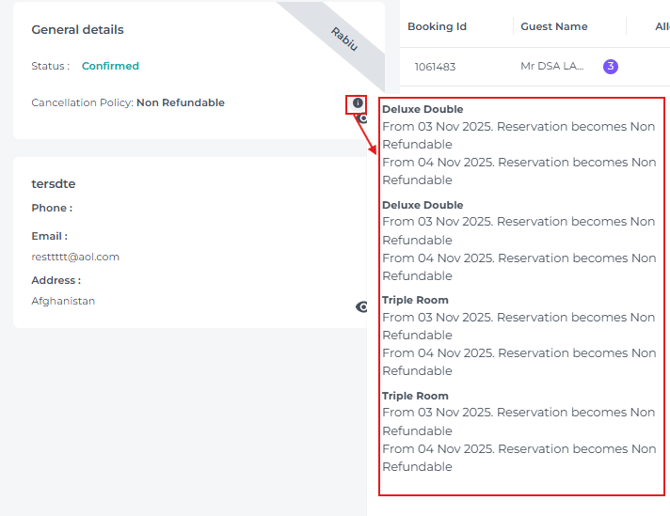Click the tersdte contact name heading
The height and width of the screenshot is (516, 670).
click(53, 184)
